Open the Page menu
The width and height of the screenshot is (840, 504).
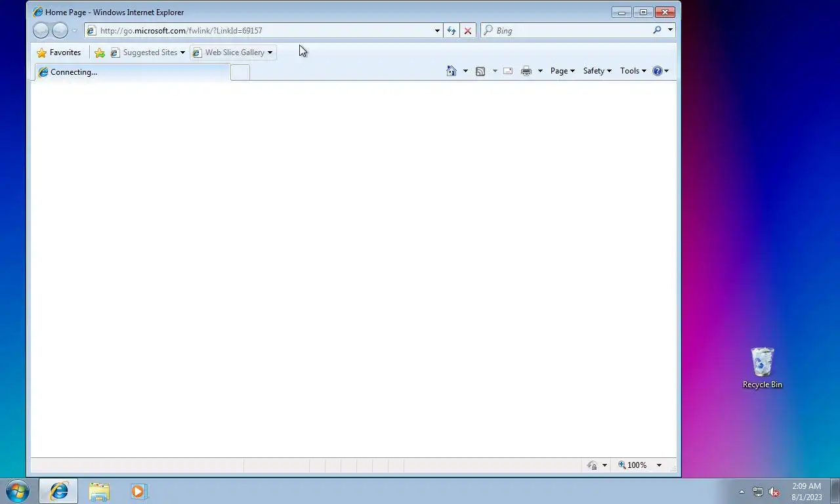pyautogui.click(x=562, y=71)
